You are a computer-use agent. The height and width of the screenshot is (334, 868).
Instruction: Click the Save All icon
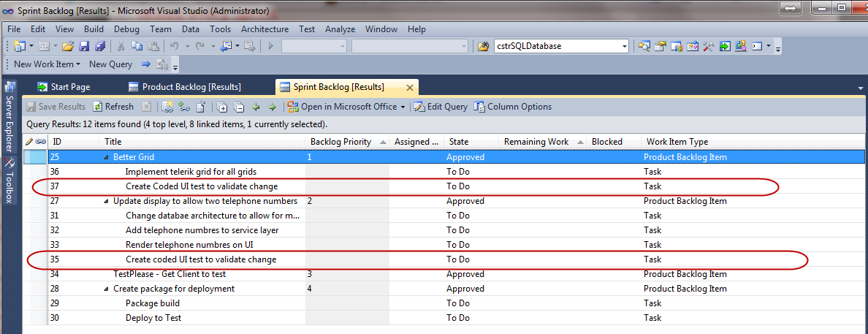point(98,46)
